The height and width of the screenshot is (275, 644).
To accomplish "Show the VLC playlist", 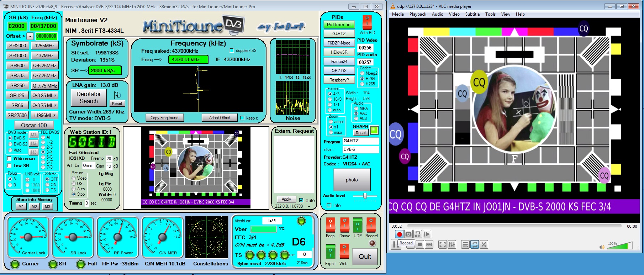I will tap(465, 244).
